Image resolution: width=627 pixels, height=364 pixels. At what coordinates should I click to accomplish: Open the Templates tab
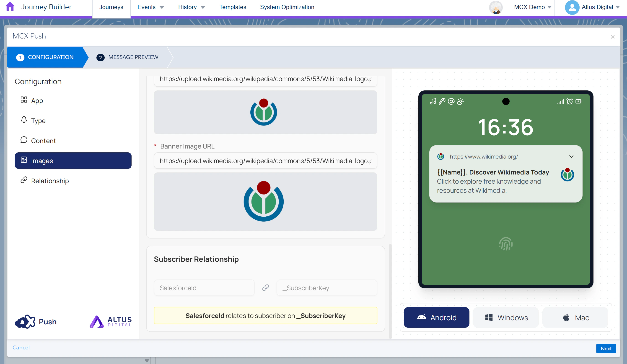pos(233,7)
